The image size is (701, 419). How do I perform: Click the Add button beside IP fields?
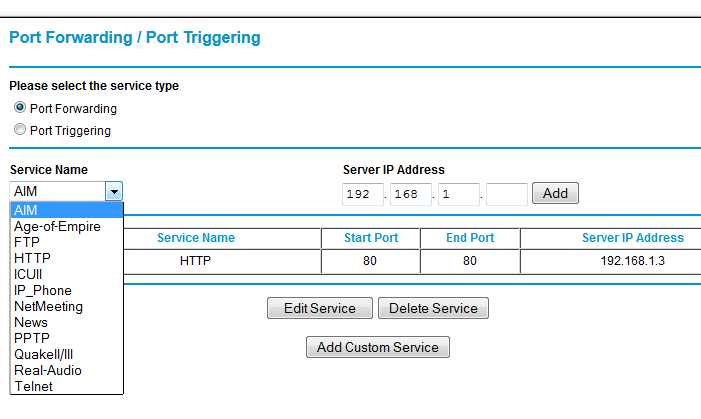555,193
